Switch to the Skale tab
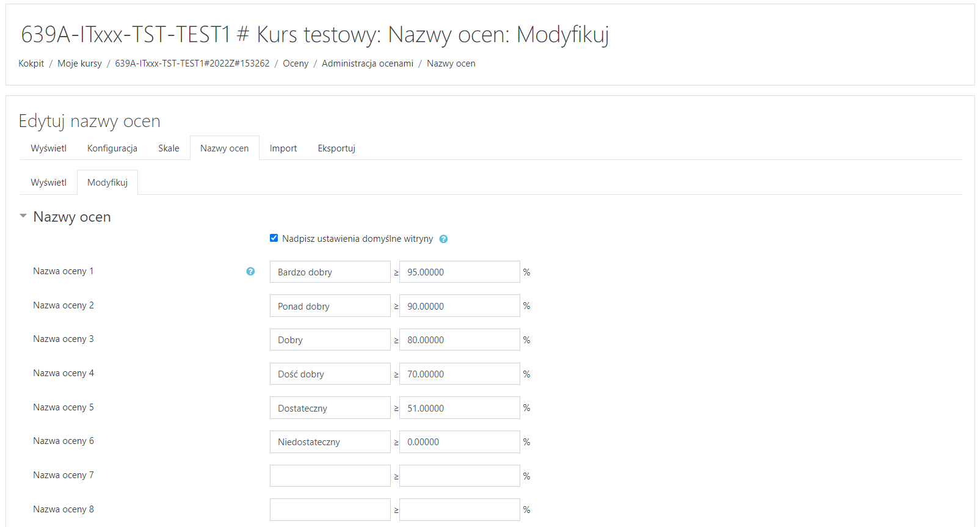This screenshot has height=527, width=980. [169, 148]
